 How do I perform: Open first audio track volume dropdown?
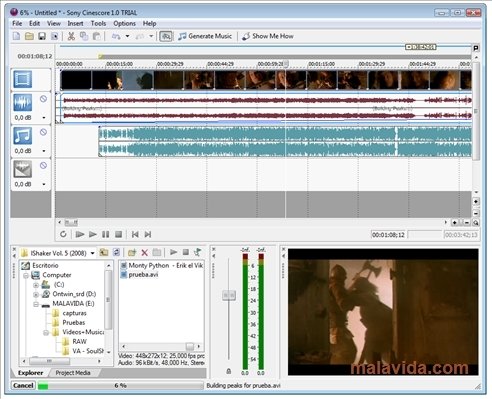[x=44, y=118]
